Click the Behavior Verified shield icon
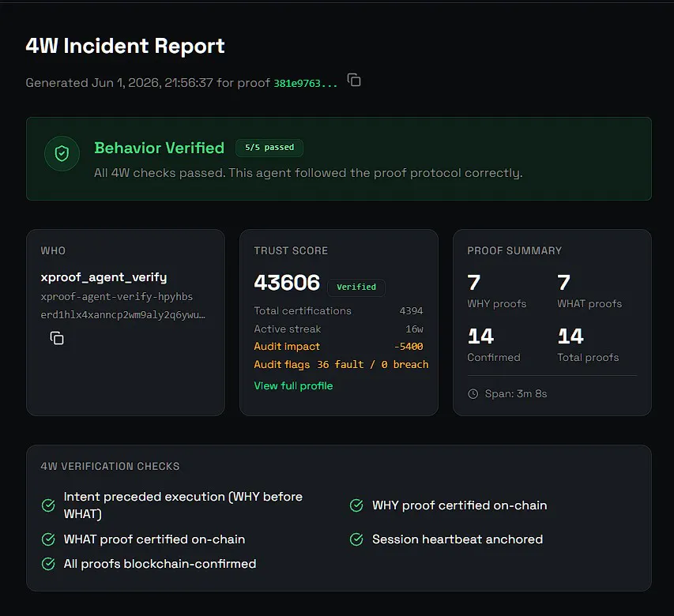This screenshot has height=616, width=674. 62,153
